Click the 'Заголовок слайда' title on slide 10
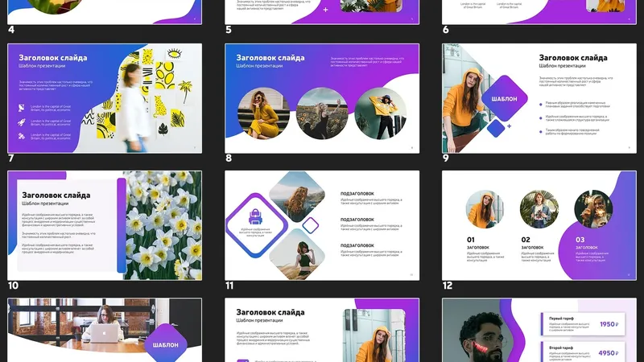This screenshot has height=362, width=644. click(56, 195)
